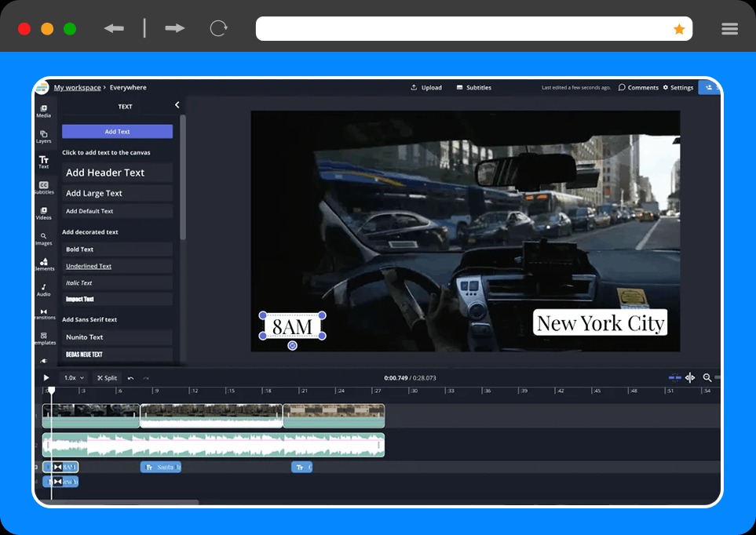Open Subtitles from the top bar
Image resolution: width=756 pixels, height=535 pixels.
pyautogui.click(x=474, y=88)
